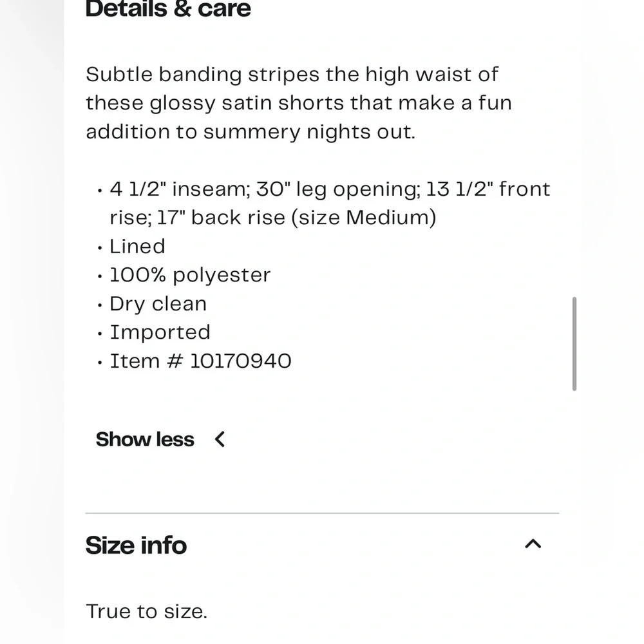Screen dimensions: 644x644
Task: Click the Dry clean care instruction
Action: coord(158,303)
